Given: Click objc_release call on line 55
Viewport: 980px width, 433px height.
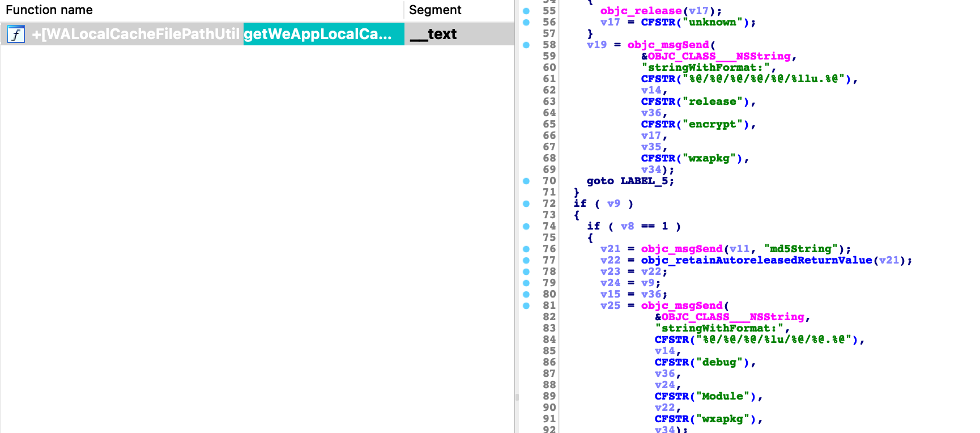Looking at the screenshot, I should 641,11.
